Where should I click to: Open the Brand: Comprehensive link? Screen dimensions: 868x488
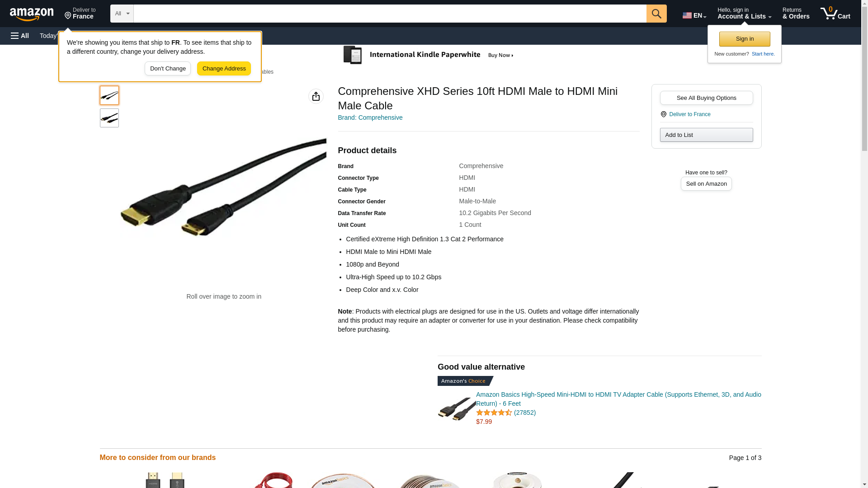(x=370, y=117)
